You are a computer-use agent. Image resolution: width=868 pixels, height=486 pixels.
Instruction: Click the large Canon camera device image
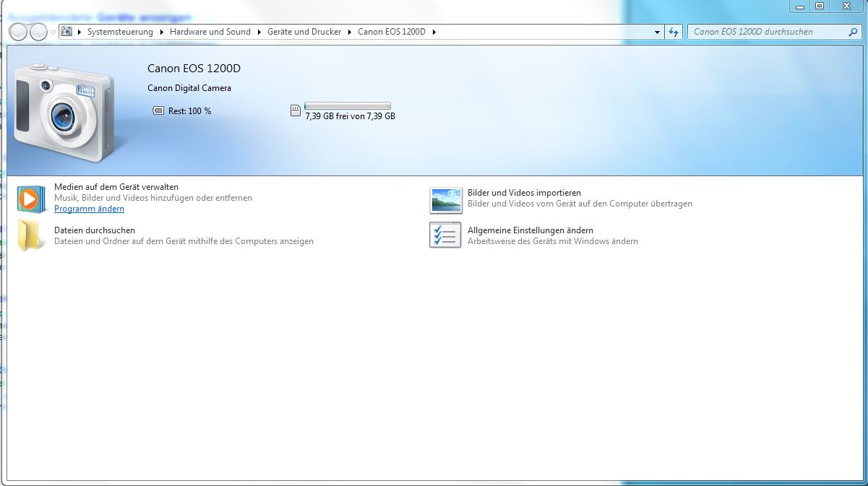[64, 111]
